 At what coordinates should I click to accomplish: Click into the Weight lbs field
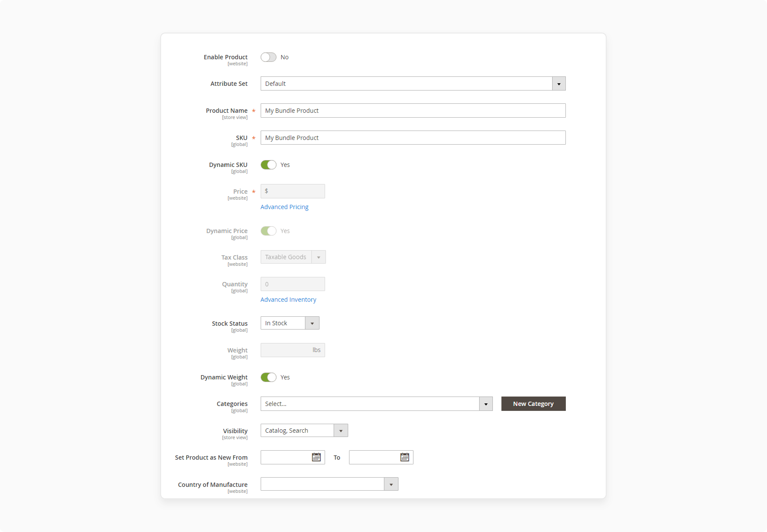pos(293,350)
